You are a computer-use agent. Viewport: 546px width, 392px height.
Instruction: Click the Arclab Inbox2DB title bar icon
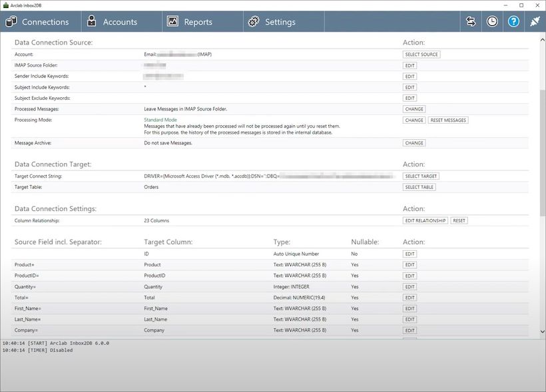click(x=7, y=5)
